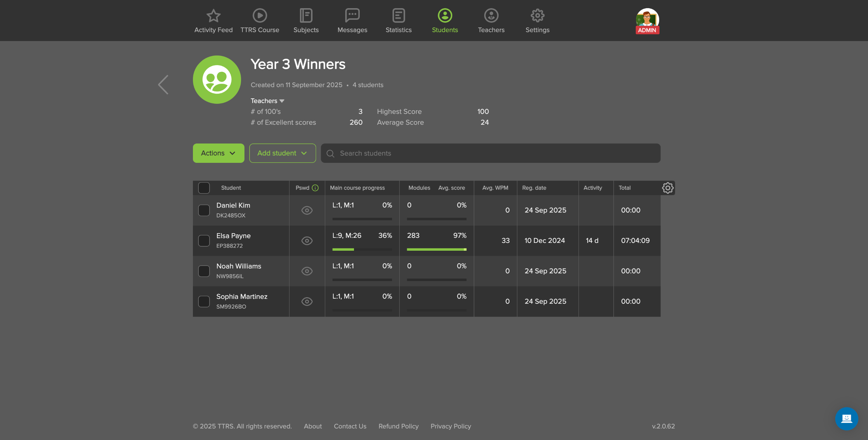Screen dimensions: 868x440
Task: Select all students with header checkbox
Action: click(204, 188)
